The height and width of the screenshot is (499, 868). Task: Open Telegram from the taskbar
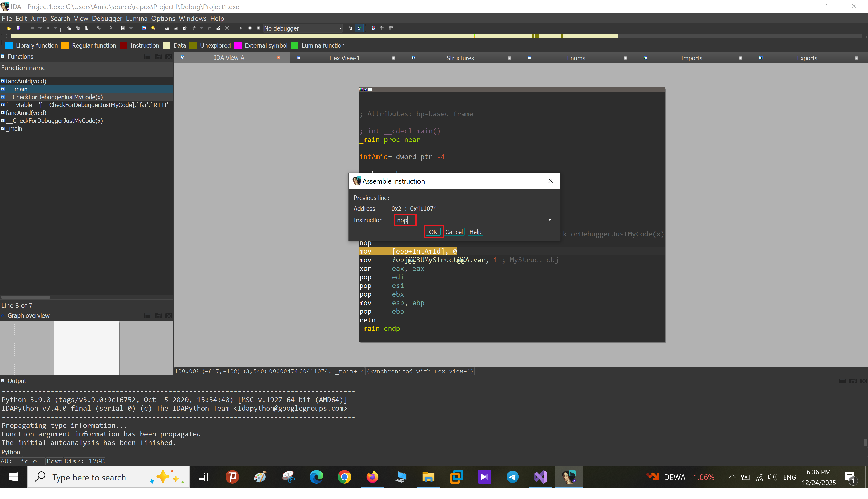coord(512,477)
